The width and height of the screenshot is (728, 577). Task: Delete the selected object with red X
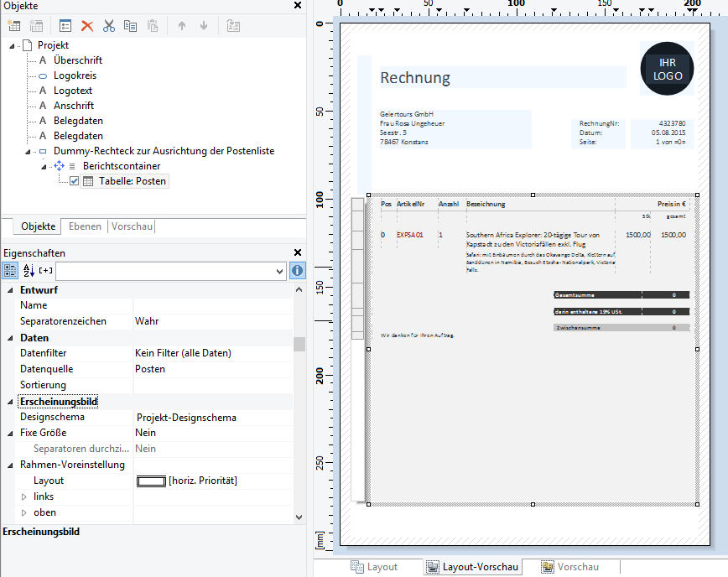click(x=87, y=26)
